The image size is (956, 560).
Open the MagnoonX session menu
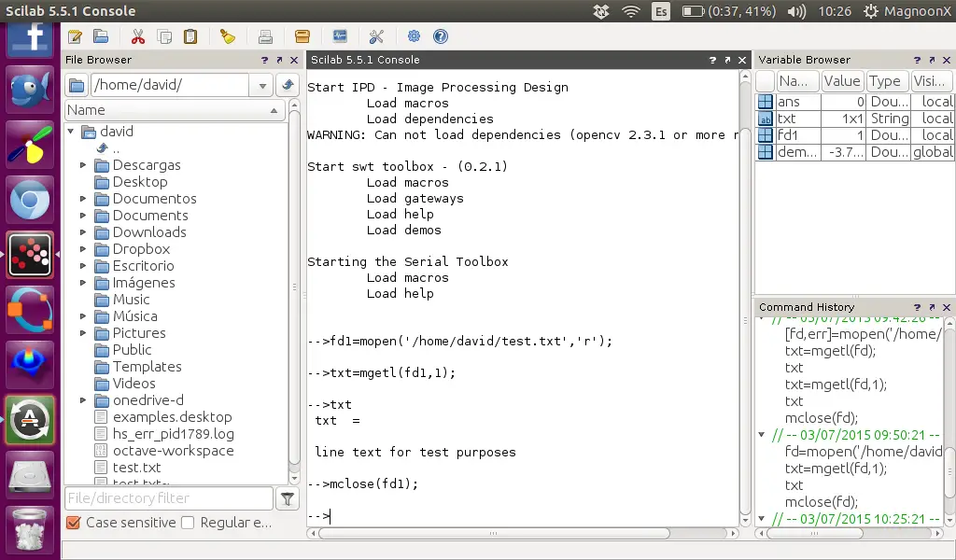click(x=907, y=11)
